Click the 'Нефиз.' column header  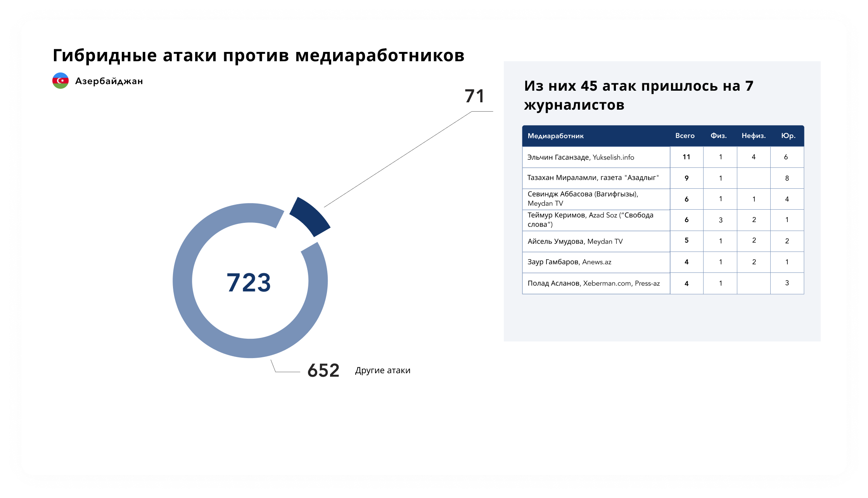pyautogui.click(x=754, y=136)
